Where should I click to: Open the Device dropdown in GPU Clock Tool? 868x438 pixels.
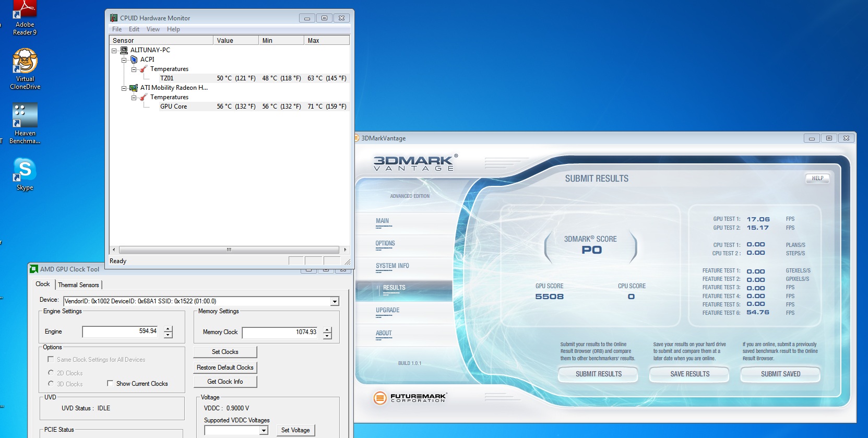point(335,301)
